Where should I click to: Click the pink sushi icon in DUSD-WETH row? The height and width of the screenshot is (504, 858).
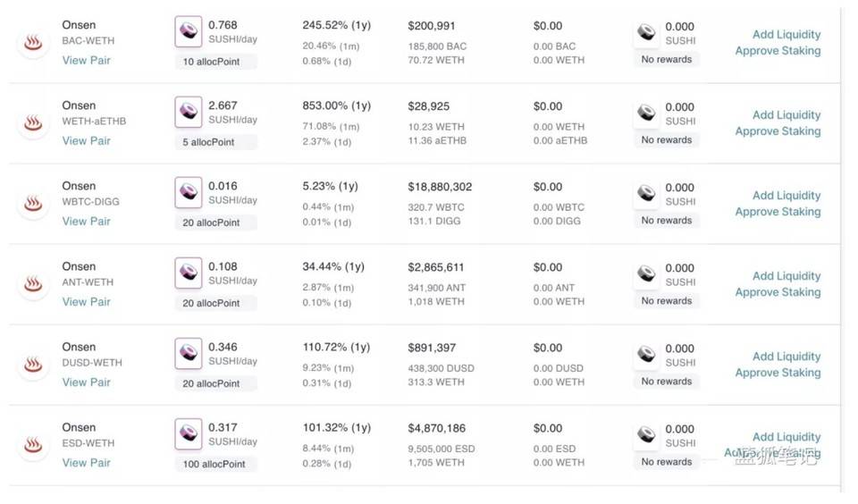pos(189,353)
